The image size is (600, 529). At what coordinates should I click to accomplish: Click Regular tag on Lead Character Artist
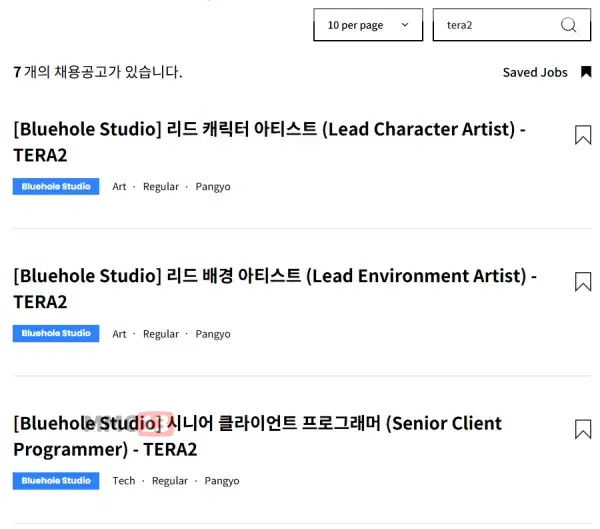(x=161, y=187)
